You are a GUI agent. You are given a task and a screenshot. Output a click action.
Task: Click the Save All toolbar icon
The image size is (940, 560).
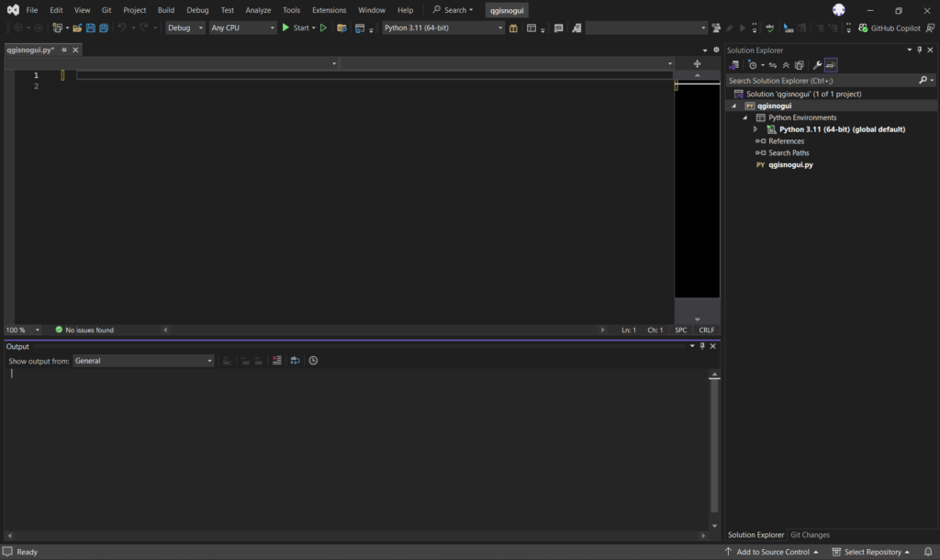coord(103,28)
